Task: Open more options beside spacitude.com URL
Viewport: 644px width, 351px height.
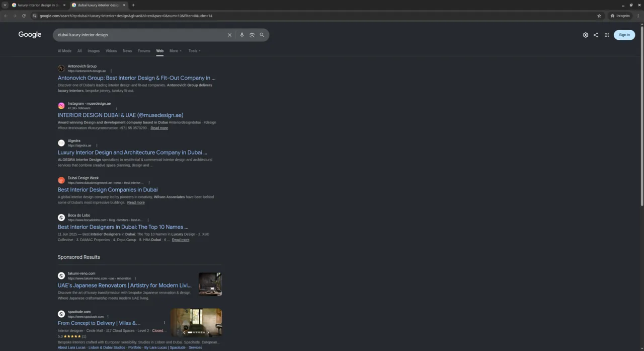Action: click(108, 317)
